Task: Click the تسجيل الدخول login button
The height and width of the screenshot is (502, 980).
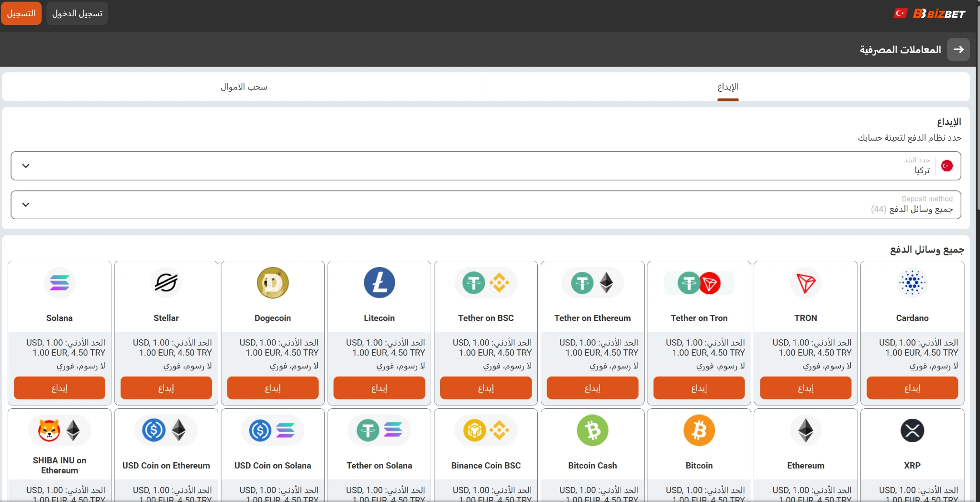Action: [77, 13]
